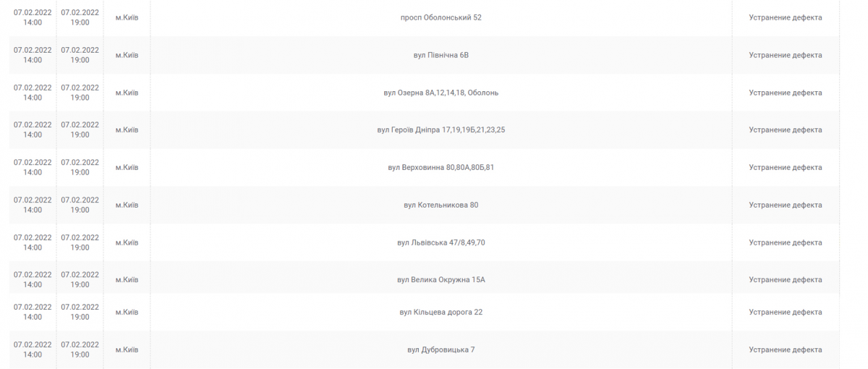Screen dimensions: 868x369
Task: Click the вул Дубровицька 7 address
Action: [x=441, y=349]
